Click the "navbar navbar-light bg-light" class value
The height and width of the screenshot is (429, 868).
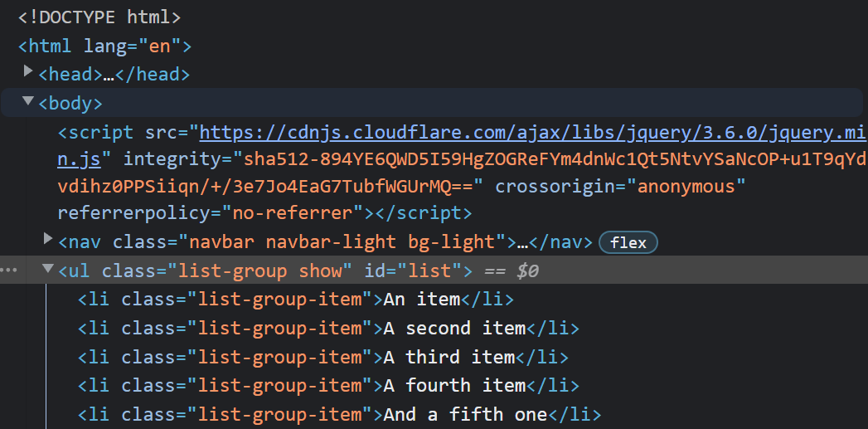[x=342, y=242]
